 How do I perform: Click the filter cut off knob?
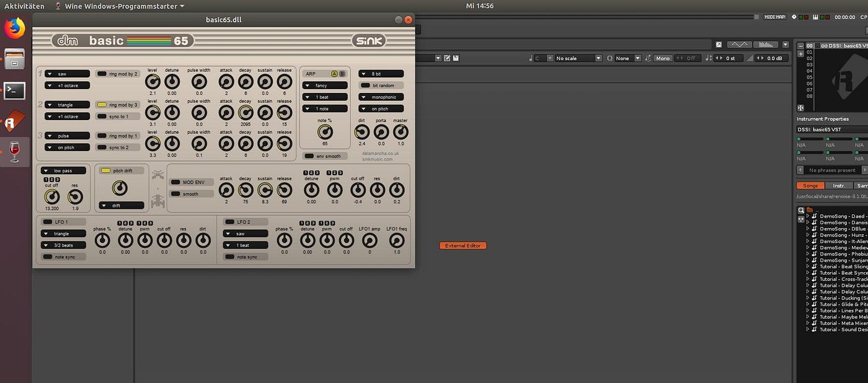52,197
